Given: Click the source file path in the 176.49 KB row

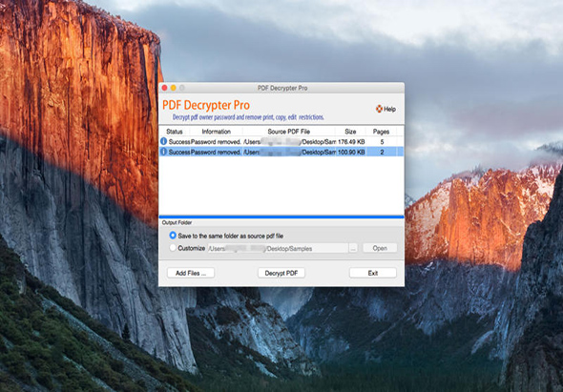Looking at the screenshot, I should [x=289, y=142].
